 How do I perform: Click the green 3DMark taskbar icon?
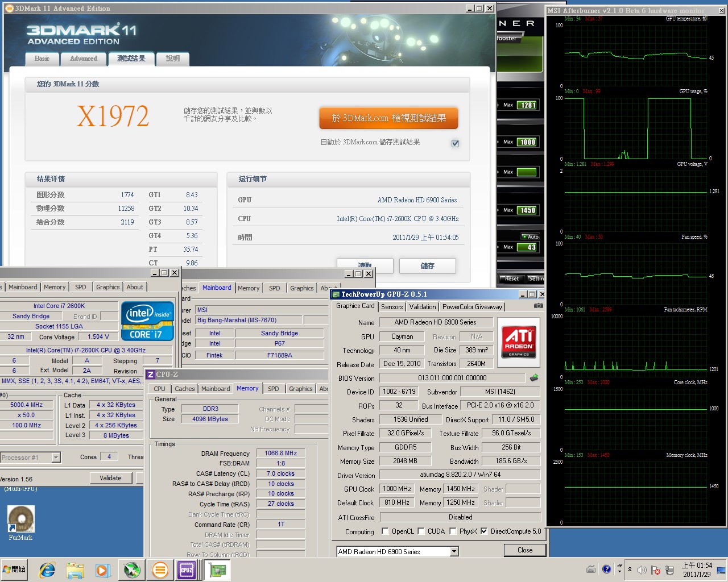click(132, 569)
